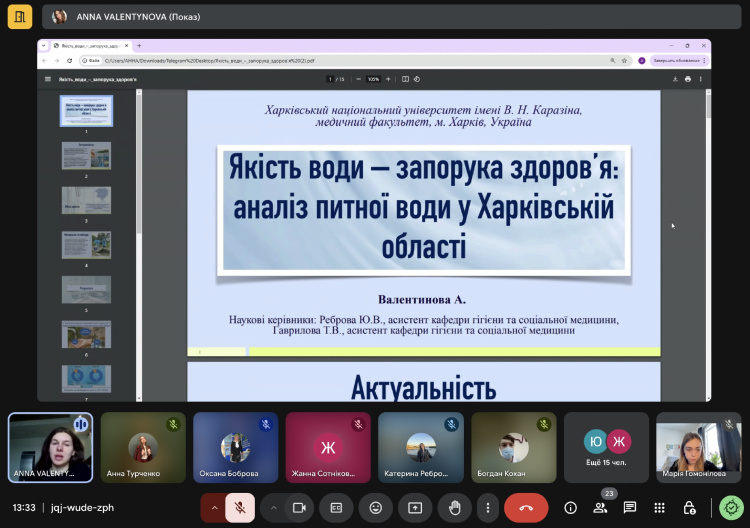This screenshot has width=750, height=528.
Task: Toggle the PDF thumbnails sidebar menu
Action: (x=48, y=79)
